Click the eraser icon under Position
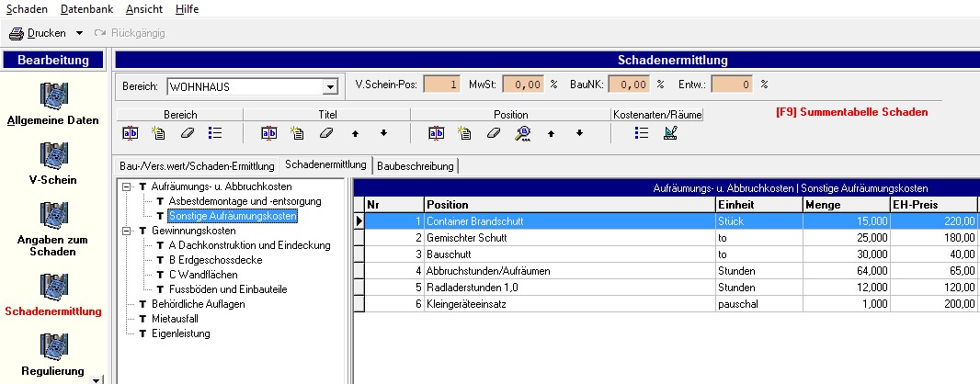 tap(493, 132)
